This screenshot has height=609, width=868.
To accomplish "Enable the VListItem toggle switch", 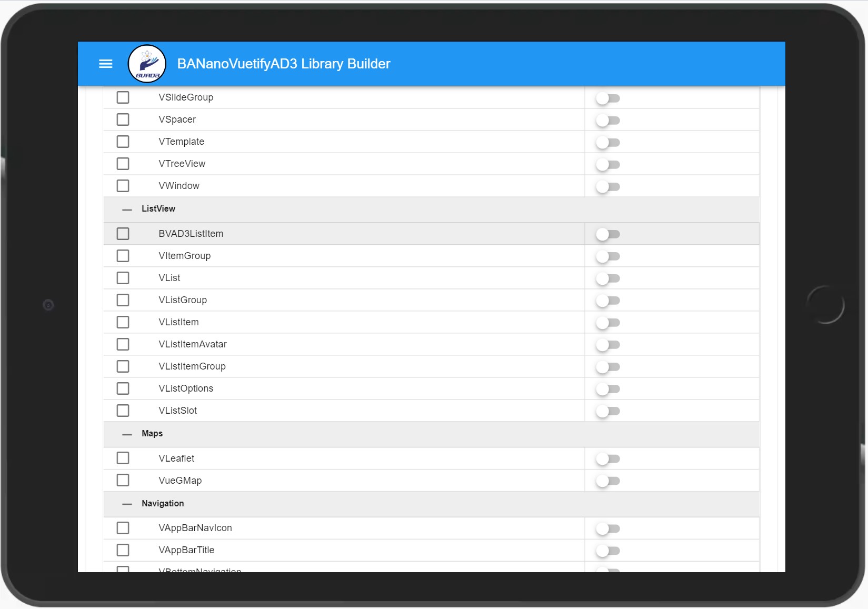I will click(x=608, y=323).
